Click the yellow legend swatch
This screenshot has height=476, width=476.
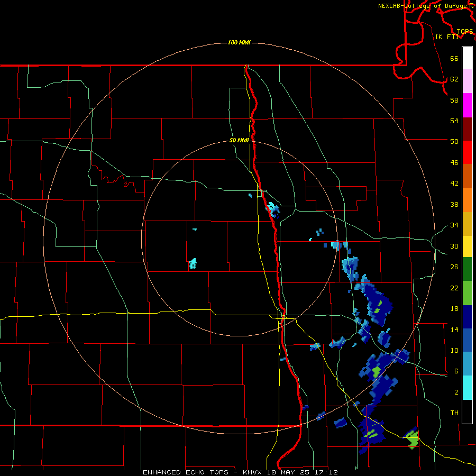(x=467, y=246)
